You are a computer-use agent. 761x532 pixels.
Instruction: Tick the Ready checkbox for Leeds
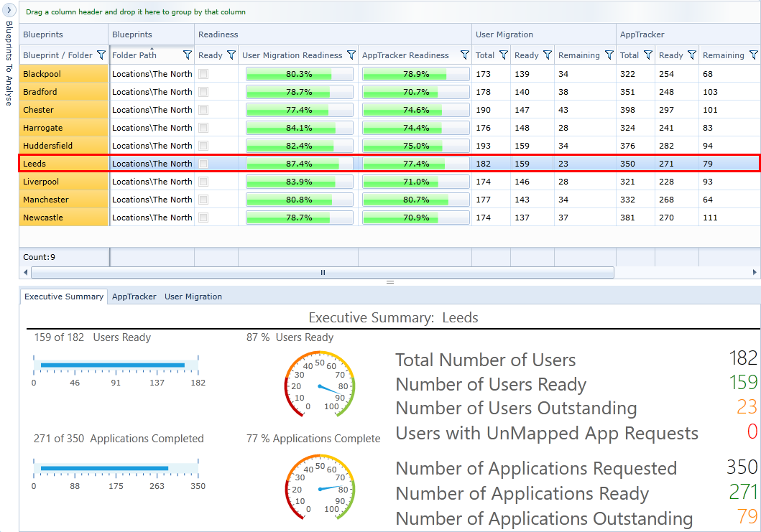203,164
